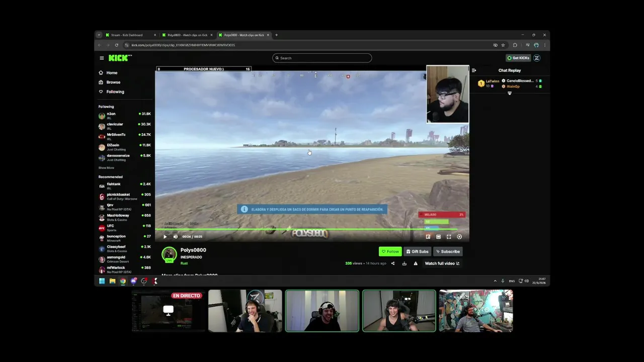
Task: Open asmongold recommended channel
Action: coord(124,259)
